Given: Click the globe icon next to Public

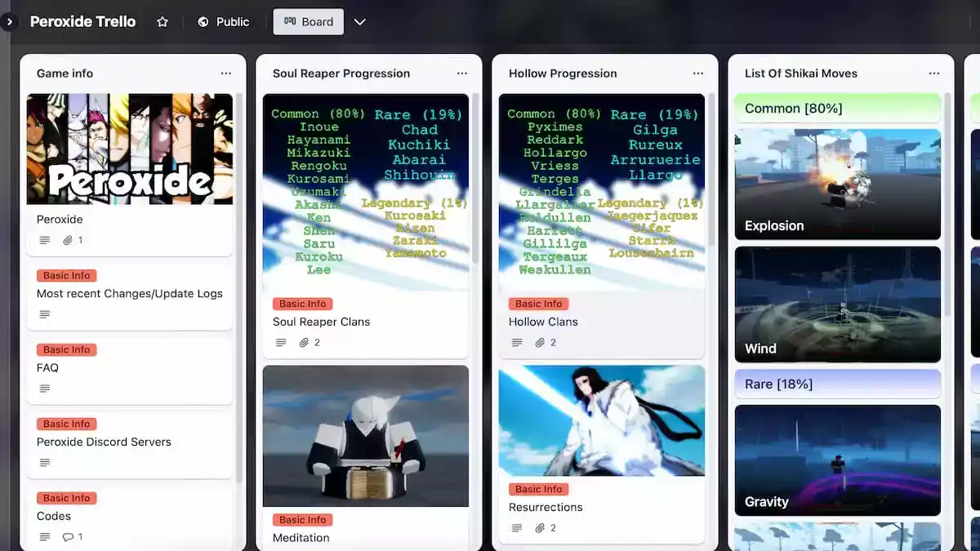Looking at the screenshot, I should pos(203,22).
